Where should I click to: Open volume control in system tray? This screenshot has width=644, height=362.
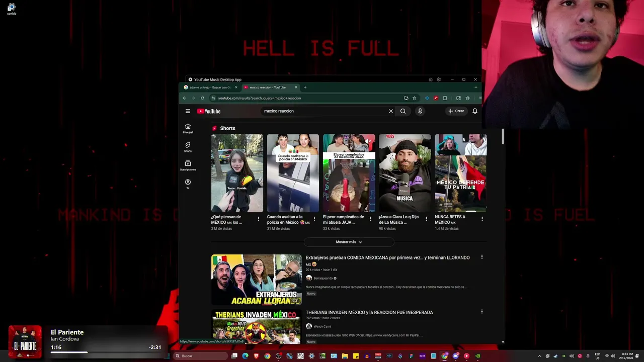612,356
